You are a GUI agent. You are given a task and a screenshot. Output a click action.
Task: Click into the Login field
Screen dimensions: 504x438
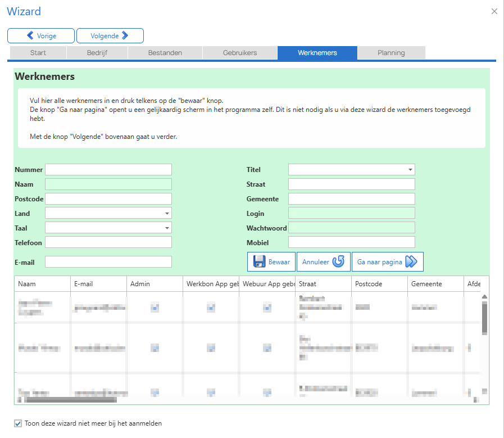[352, 213]
